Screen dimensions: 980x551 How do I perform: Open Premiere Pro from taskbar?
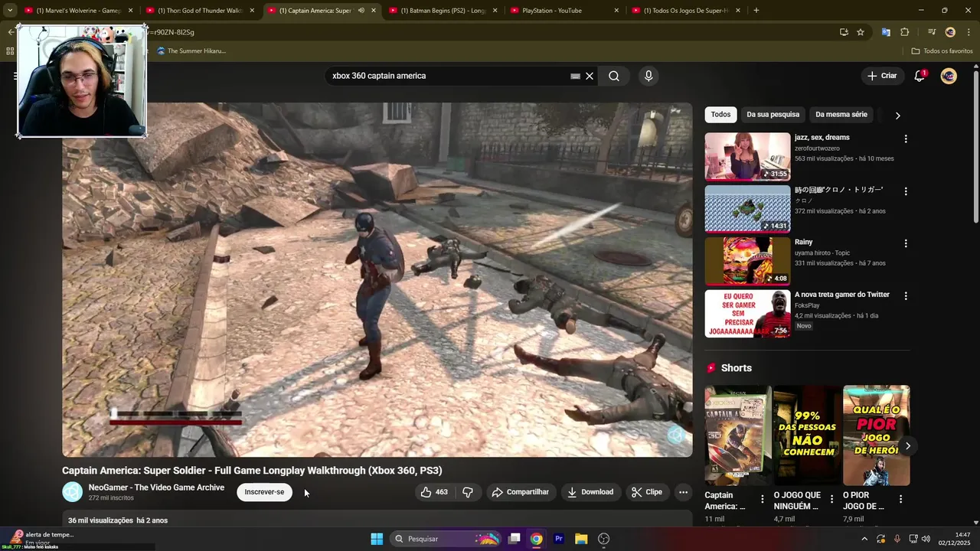tap(559, 539)
